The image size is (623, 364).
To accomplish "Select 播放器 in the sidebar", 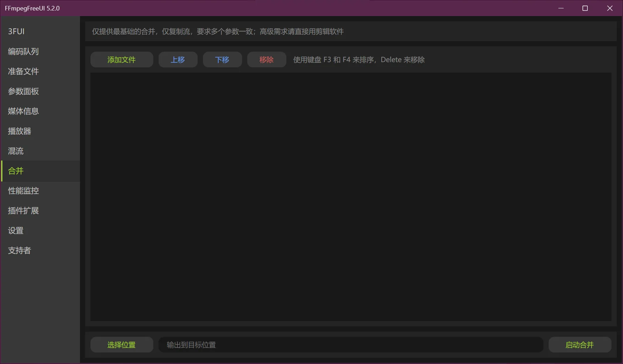I will point(20,131).
